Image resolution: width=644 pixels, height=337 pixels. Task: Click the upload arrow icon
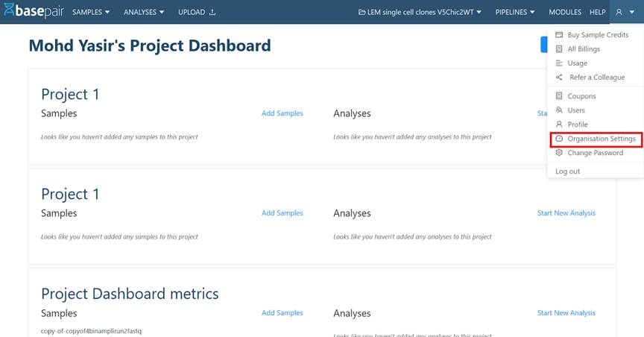coord(212,13)
